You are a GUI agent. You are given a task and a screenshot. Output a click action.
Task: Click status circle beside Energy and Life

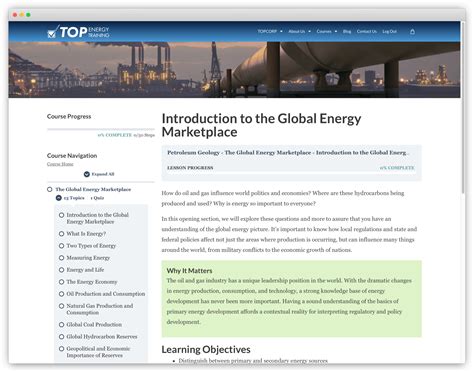click(x=62, y=270)
